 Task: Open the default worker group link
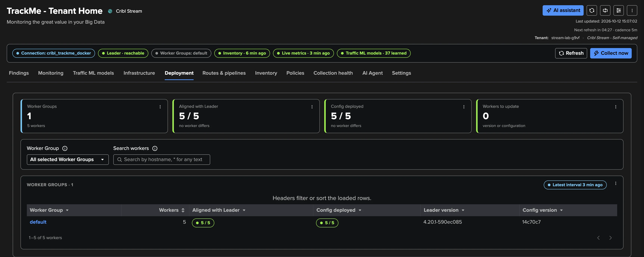(38, 222)
